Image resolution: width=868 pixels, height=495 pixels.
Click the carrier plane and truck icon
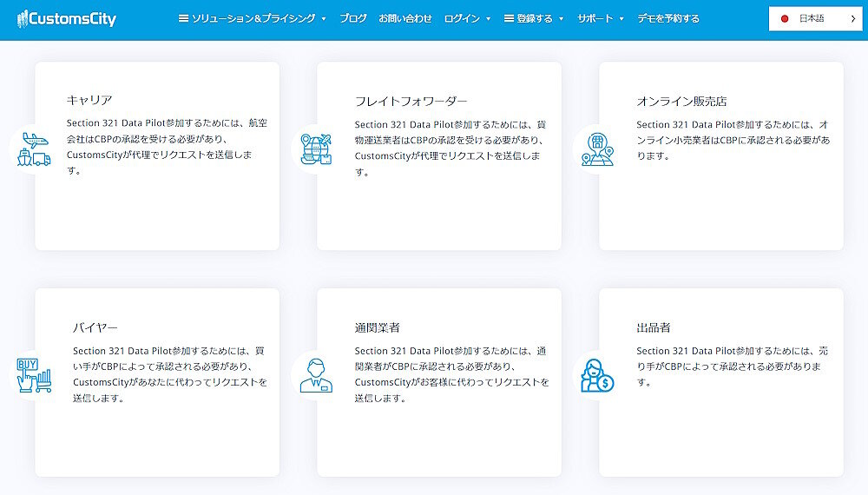tap(33, 149)
